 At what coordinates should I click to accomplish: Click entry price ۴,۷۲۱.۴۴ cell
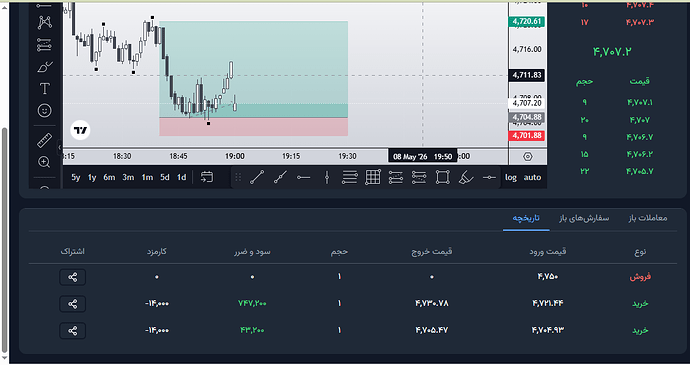click(x=547, y=303)
